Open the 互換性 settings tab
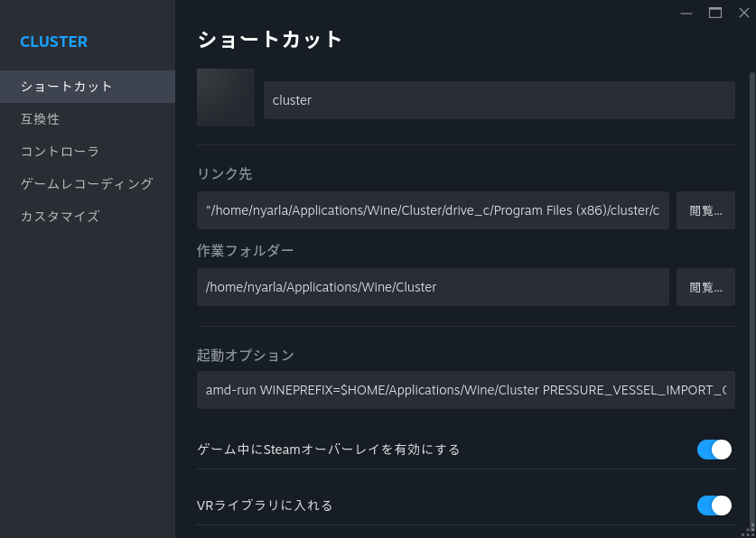Image resolution: width=756 pixels, height=538 pixels. [88, 119]
